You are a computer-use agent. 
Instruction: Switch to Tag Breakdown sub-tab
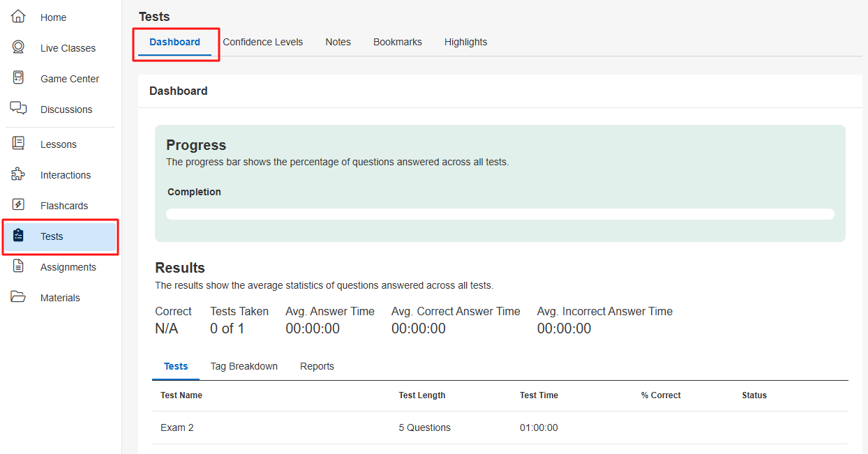(244, 366)
